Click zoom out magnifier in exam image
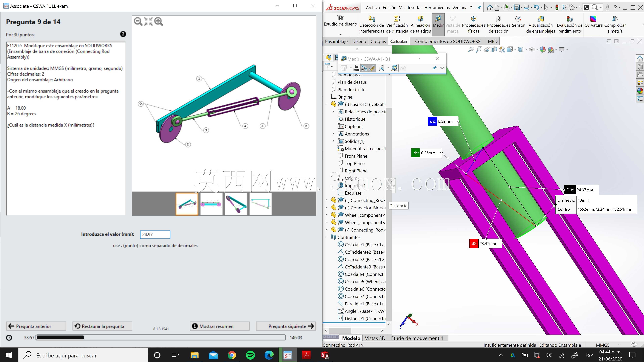 [x=138, y=21]
